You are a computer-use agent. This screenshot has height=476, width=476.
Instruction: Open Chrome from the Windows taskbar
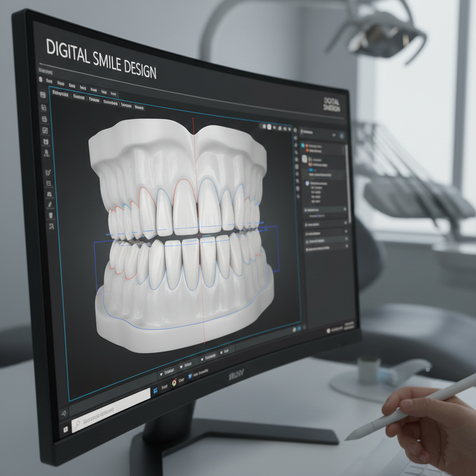tap(174, 382)
